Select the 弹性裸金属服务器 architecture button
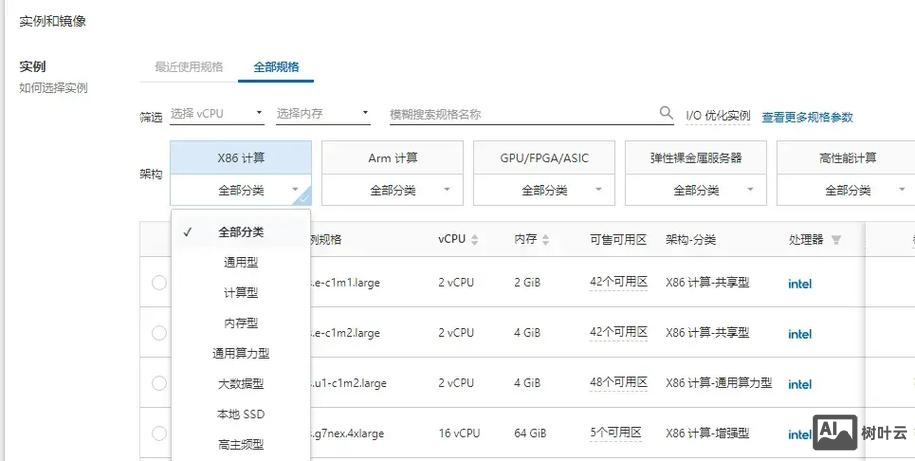The width and height of the screenshot is (915, 461). pyautogui.click(x=696, y=158)
